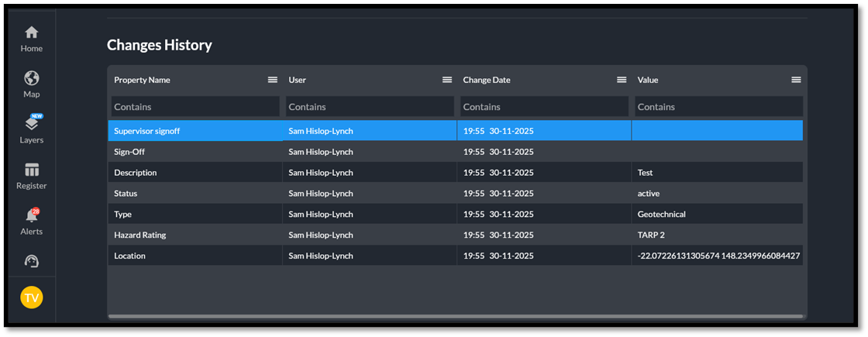This screenshot has height=337, width=868.
Task: Select the Supervisor signoff row
Action: (x=147, y=131)
